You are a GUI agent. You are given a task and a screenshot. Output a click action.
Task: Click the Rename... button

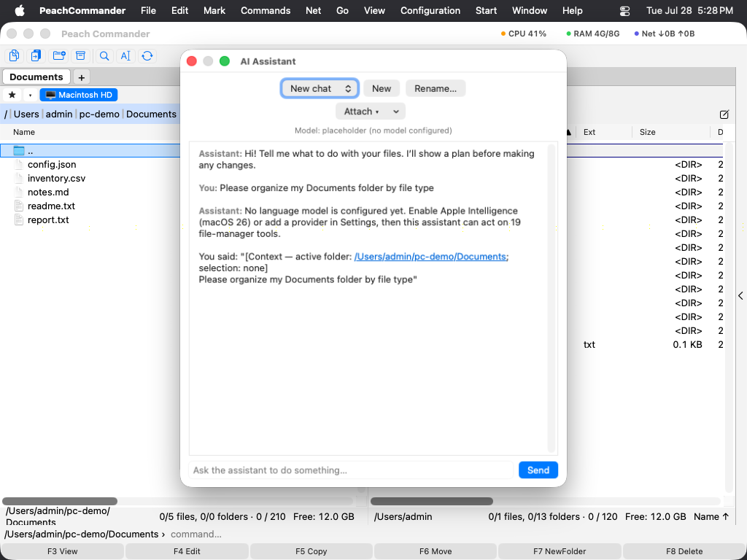(436, 88)
